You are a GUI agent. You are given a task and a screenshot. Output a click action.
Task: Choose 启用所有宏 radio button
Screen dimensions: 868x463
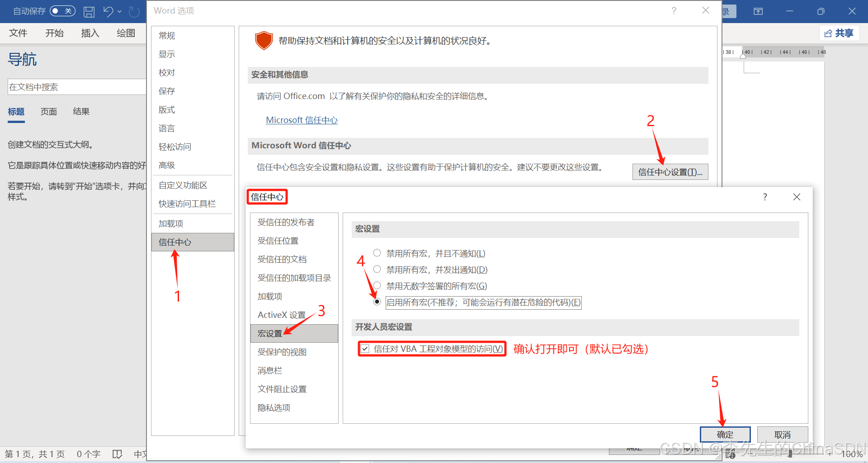(377, 302)
